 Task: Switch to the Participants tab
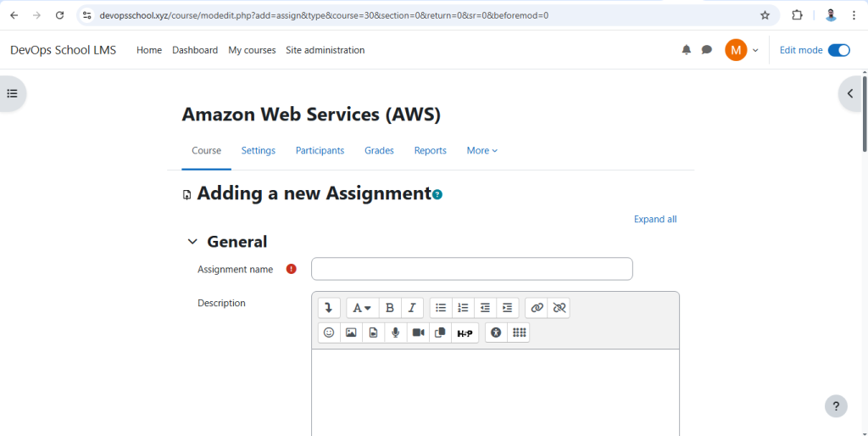(x=320, y=151)
